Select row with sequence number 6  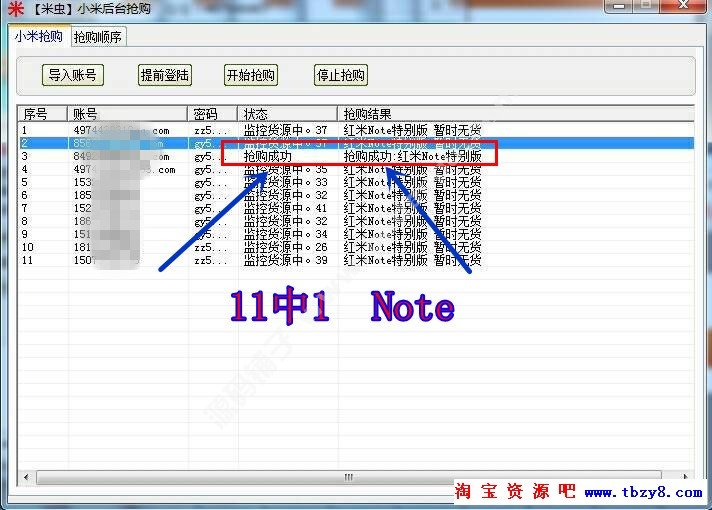tap(356, 195)
